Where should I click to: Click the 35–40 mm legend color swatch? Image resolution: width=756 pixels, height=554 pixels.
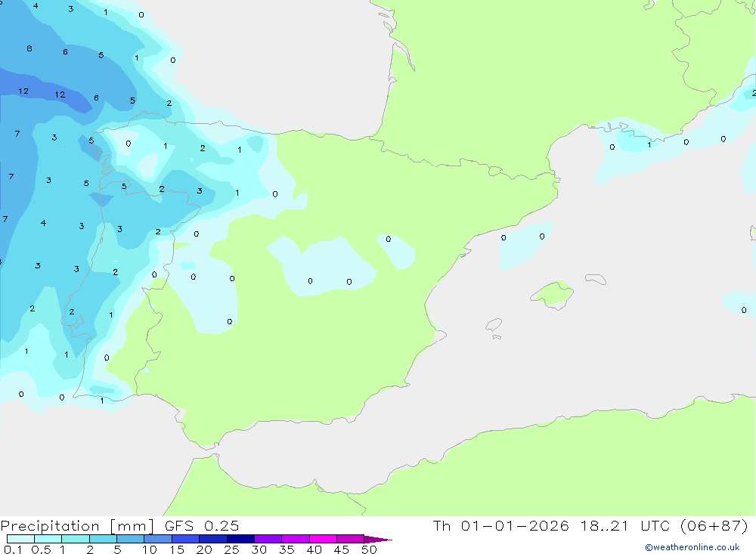(296, 539)
